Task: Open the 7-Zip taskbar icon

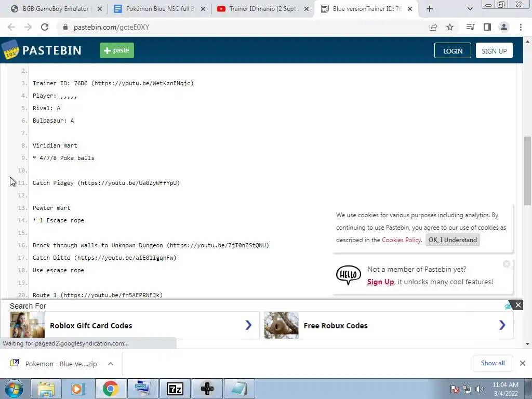Action: click(175, 389)
